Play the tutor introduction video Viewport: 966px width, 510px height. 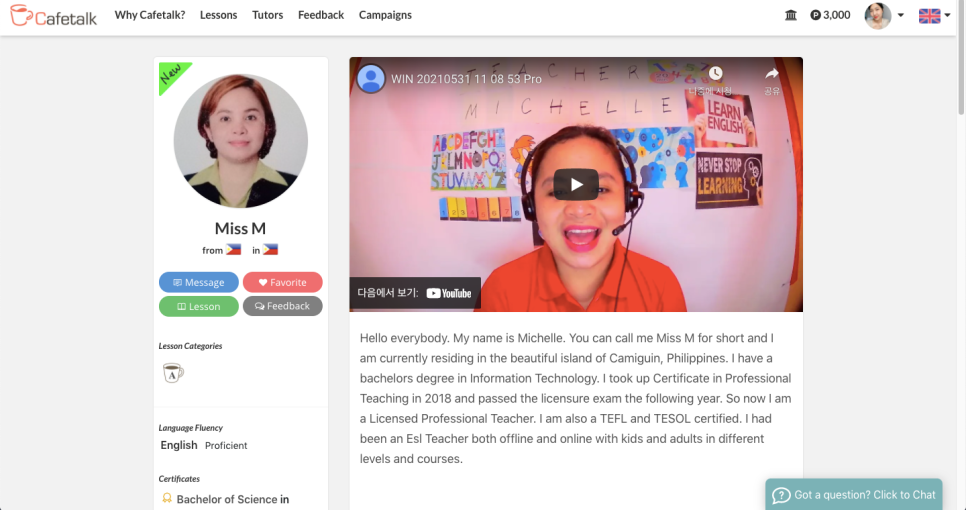(x=576, y=184)
